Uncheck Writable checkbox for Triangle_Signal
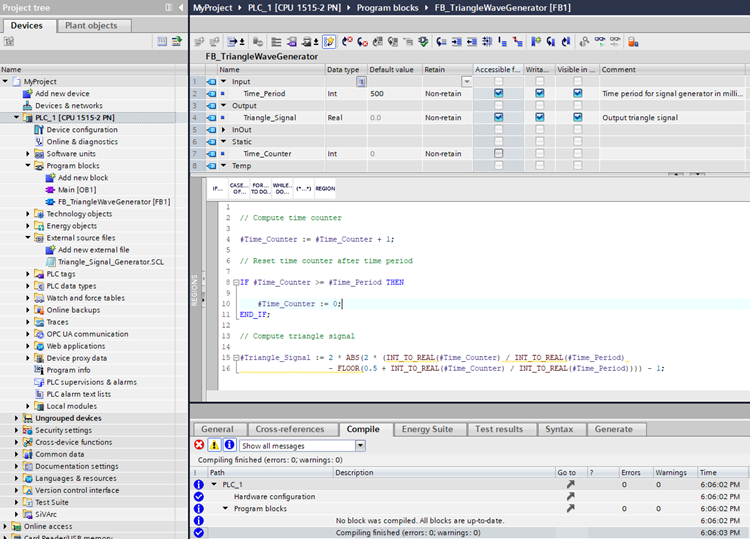 [x=539, y=117]
